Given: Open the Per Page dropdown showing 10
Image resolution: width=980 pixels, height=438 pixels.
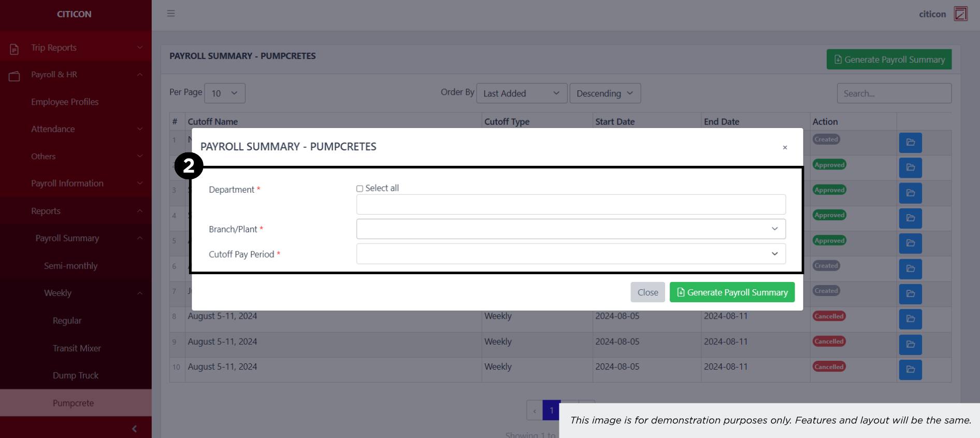Looking at the screenshot, I should [x=225, y=93].
